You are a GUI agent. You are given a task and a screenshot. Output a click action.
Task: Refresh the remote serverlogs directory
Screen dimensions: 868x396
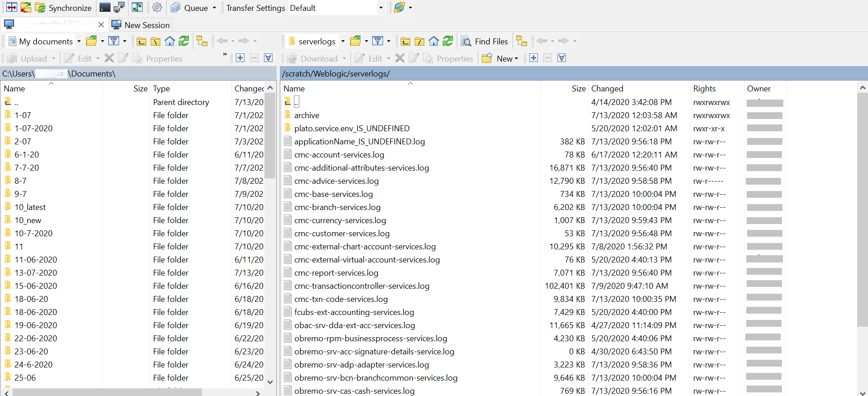pyautogui.click(x=448, y=41)
